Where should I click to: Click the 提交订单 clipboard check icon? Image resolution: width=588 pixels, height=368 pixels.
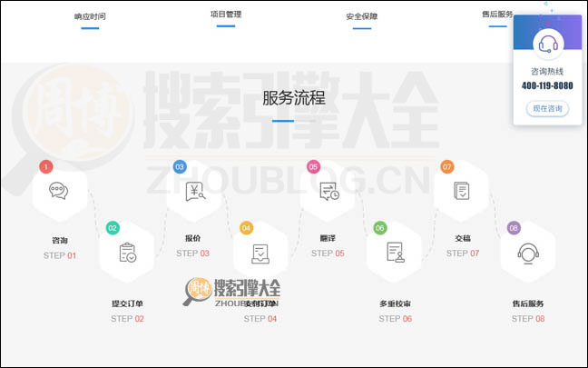coord(128,253)
